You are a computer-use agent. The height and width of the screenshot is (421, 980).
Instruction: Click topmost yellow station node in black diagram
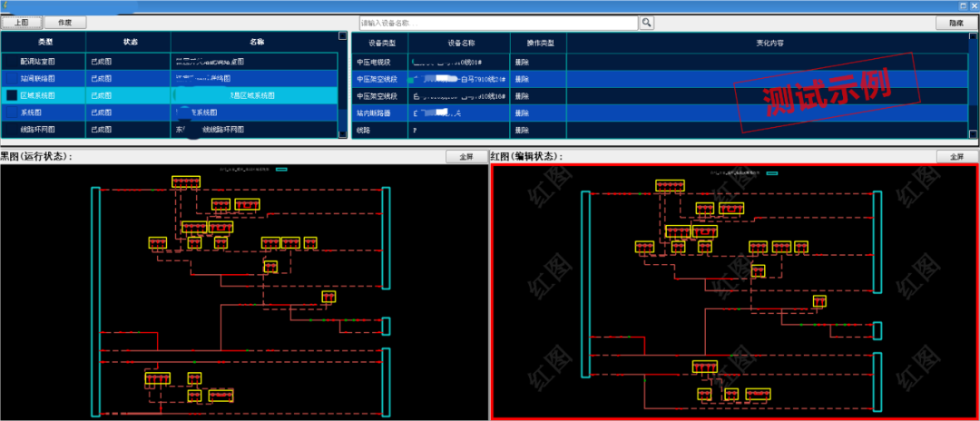point(186,182)
